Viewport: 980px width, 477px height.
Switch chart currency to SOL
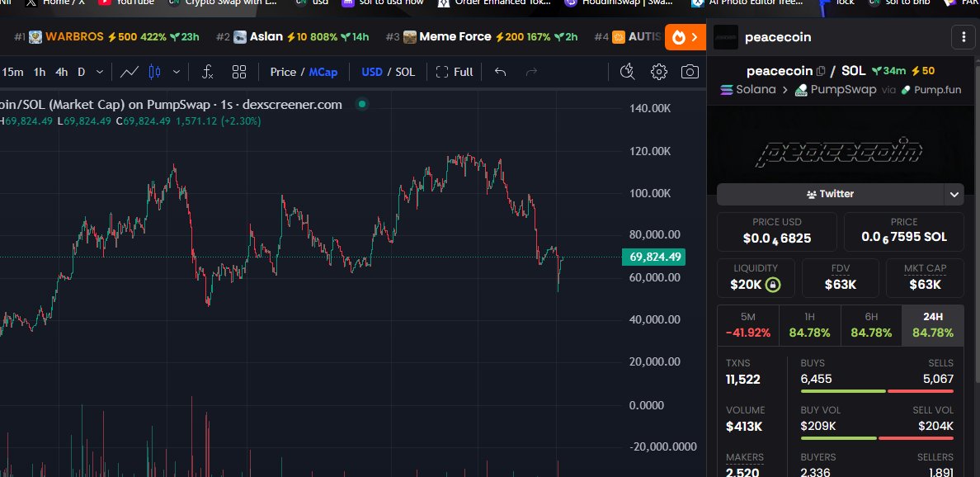pos(405,72)
